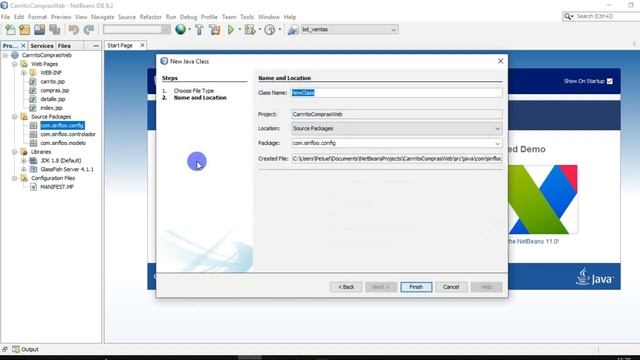The height and width of the screenshot is (360, 640).
Task: Open the Navigate menu
Action: 102,17
